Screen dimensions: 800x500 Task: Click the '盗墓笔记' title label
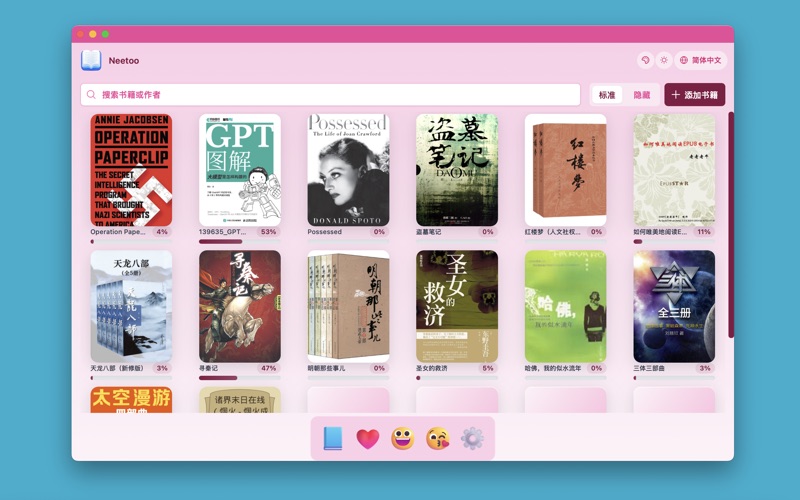tap(429, 232)
